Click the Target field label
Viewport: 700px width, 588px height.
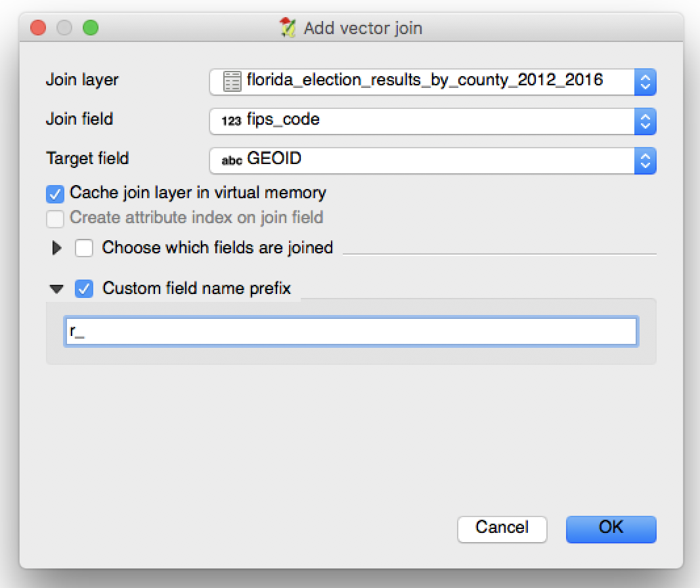[x=87, y=158]
